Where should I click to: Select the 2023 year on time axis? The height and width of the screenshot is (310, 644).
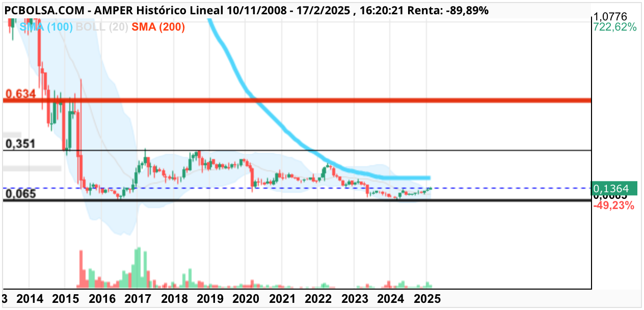pos(355,299)
